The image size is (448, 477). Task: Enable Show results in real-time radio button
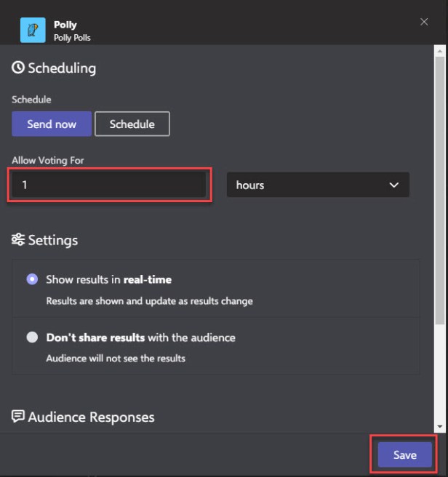pyautogui.click(x=32, y=279)
